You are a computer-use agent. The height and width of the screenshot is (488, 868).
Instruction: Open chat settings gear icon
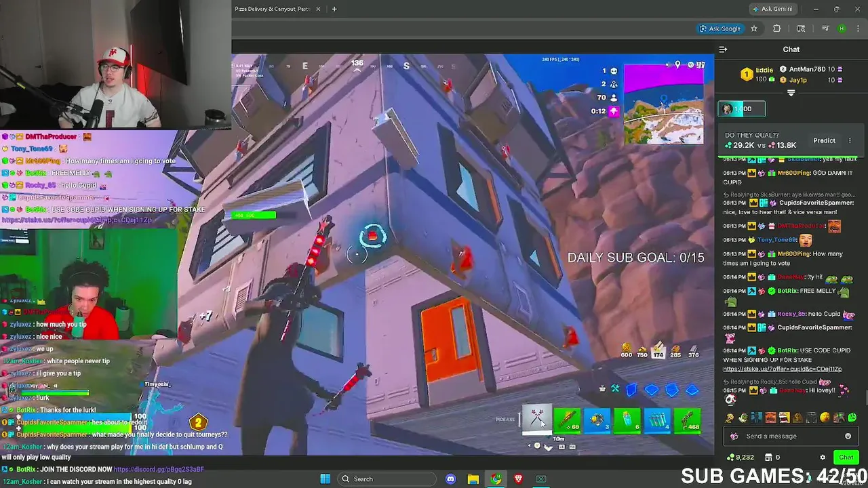tap(823, 457)
